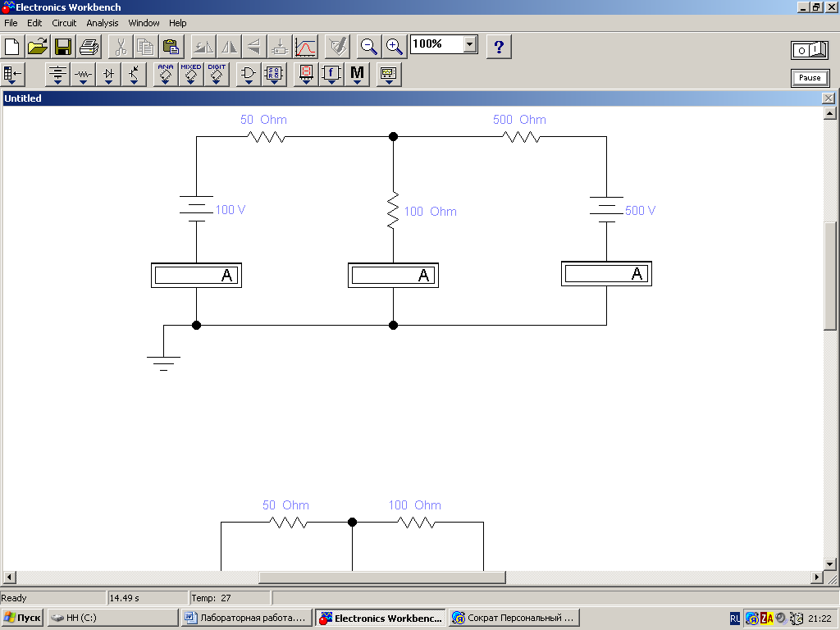This screenshot has height=630, width=840.
Task: Display analysis graphs
Action: pos(305,47)
